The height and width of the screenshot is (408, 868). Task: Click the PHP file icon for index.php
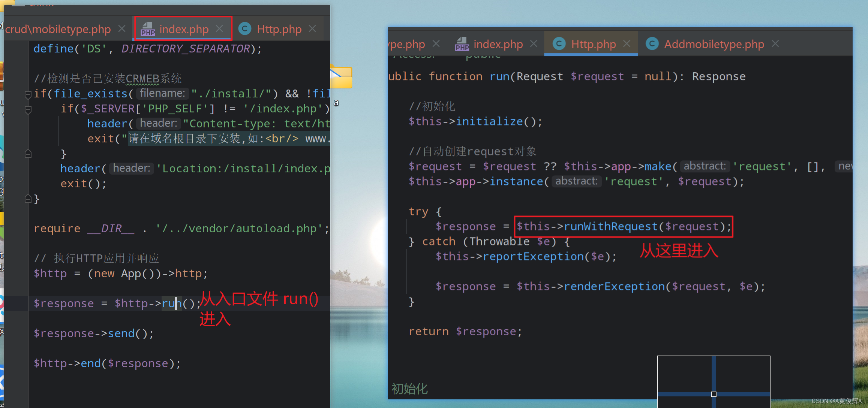coord(147,29)
